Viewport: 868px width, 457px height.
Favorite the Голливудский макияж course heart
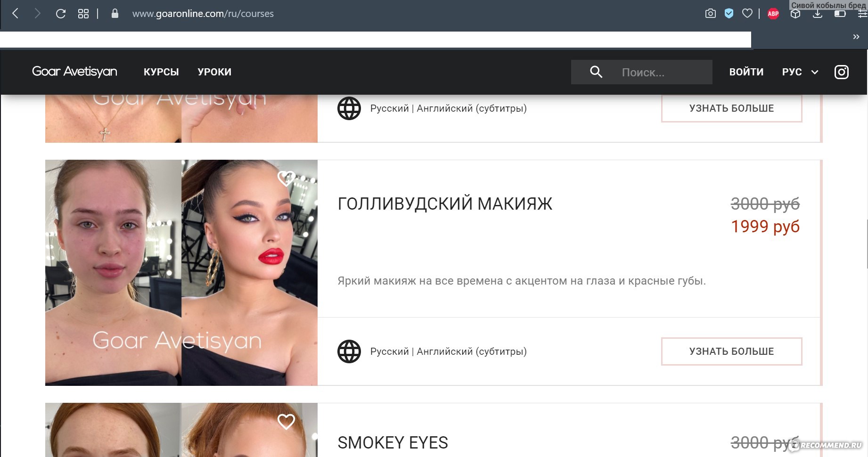click(286, 178)
